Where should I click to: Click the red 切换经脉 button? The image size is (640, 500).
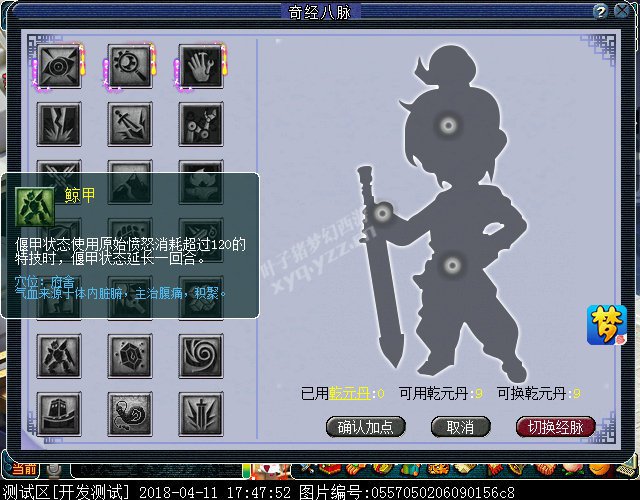click(x=556, y=427)
